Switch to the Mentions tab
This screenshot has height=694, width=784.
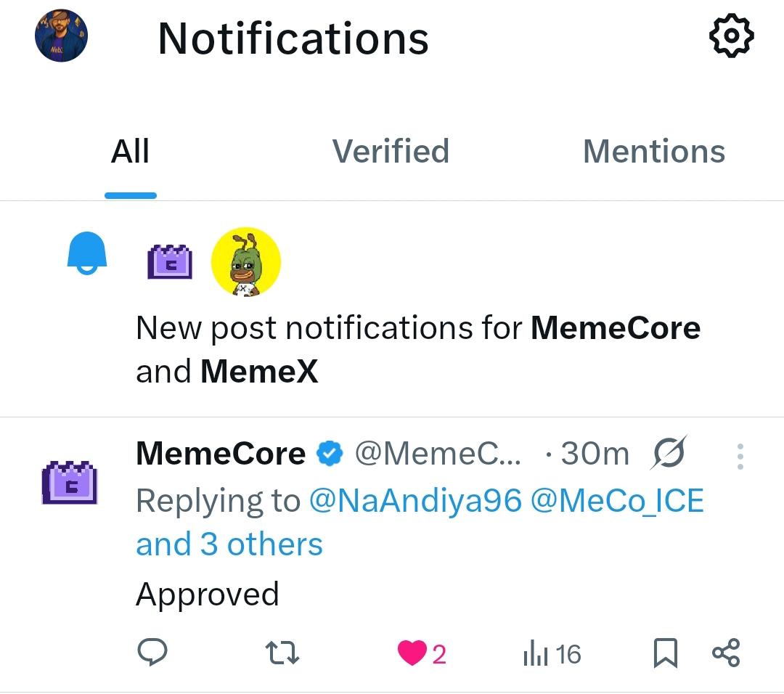click(x=653, y=152)
